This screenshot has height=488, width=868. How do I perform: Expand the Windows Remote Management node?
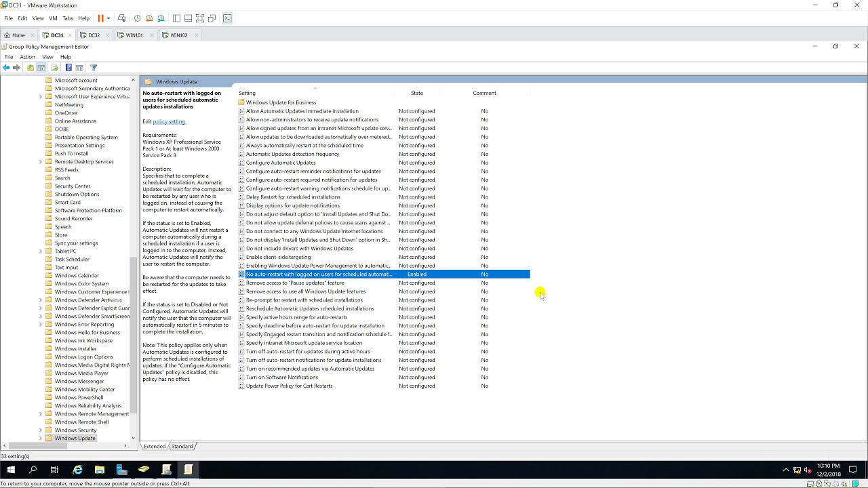pos(40,413)
